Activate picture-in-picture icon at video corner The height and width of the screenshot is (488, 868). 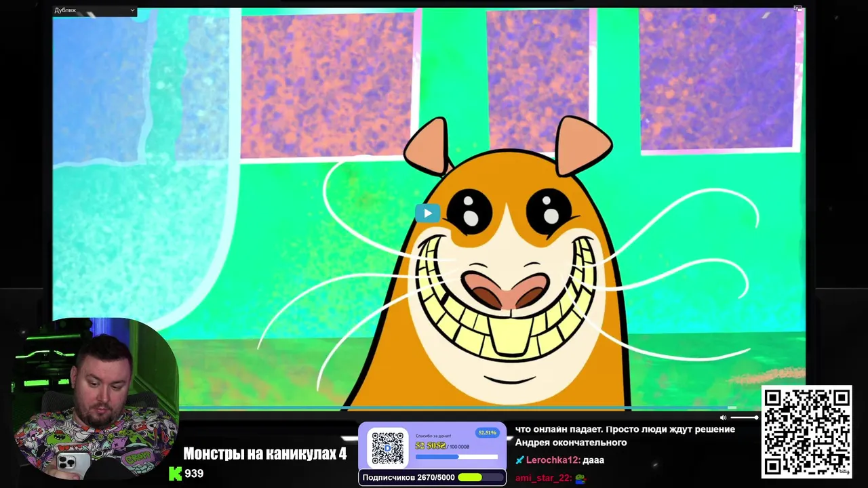pos(797,8)
